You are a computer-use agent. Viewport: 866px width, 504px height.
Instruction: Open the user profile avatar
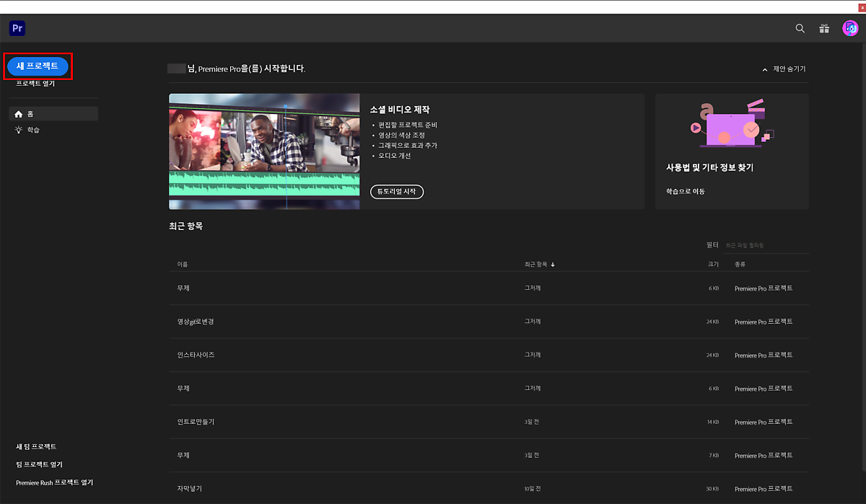coord(850,28)
